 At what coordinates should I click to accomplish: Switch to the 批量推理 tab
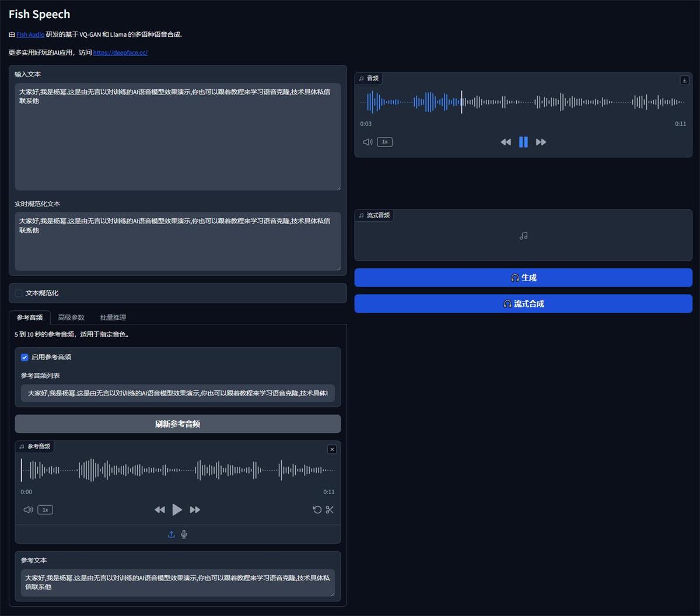(113, 317)
